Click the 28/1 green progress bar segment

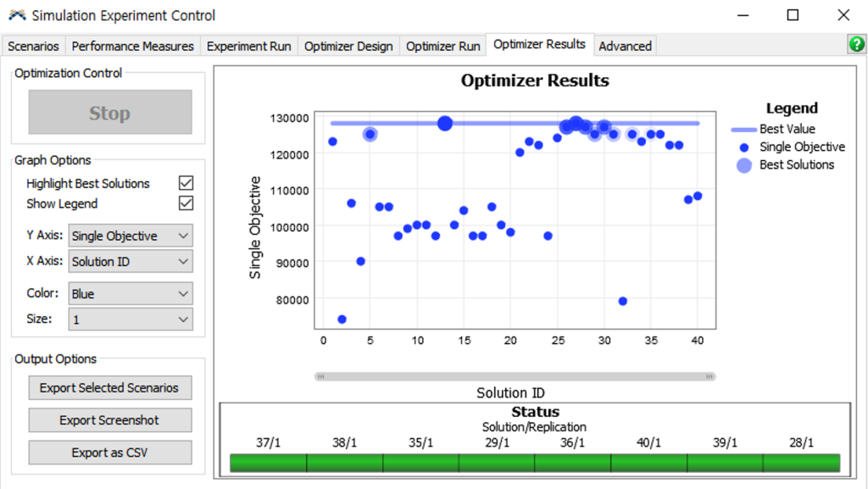(x=802, y=463)
